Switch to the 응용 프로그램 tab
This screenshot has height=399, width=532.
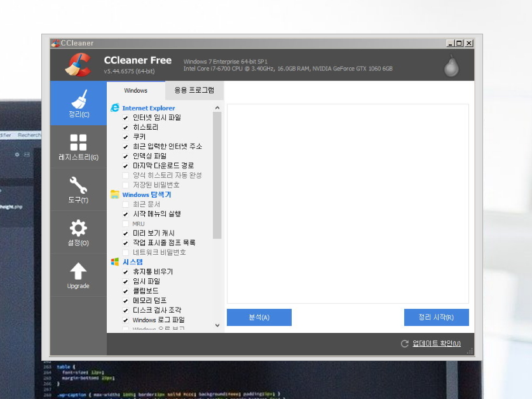coord(194,90)
